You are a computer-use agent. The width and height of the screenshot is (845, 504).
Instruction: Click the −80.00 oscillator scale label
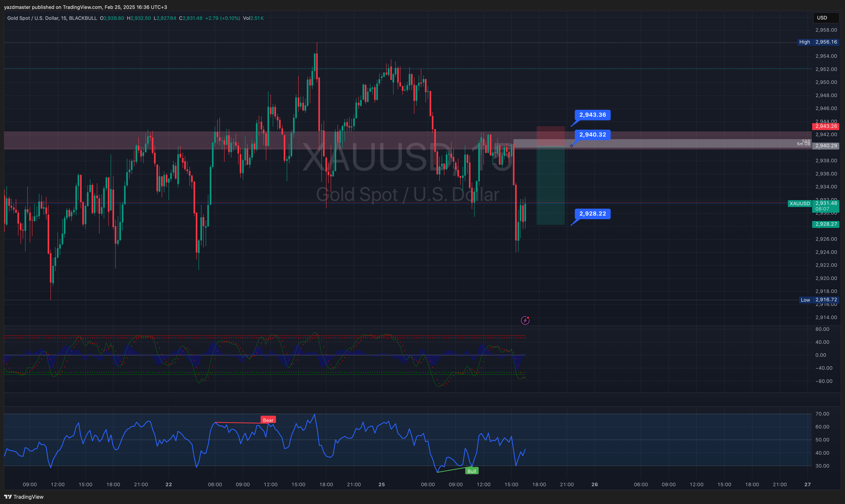(824, 381)
